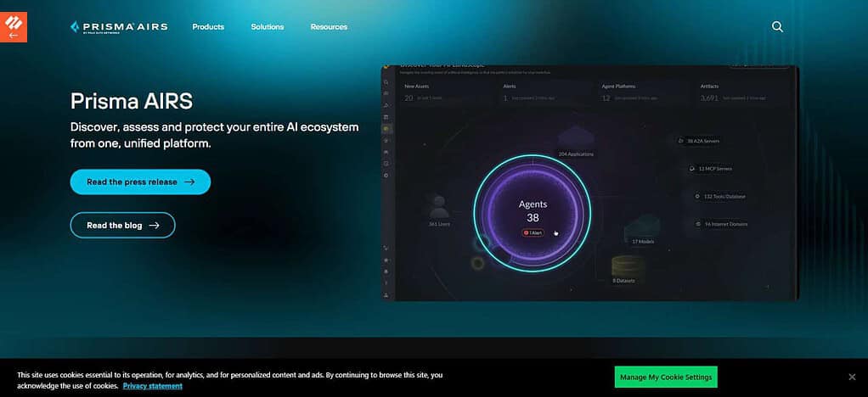Select the 38 A2A Servers entry
This screenshot has height=397, width=868.
pyautogui.click(x=699, y=141)
